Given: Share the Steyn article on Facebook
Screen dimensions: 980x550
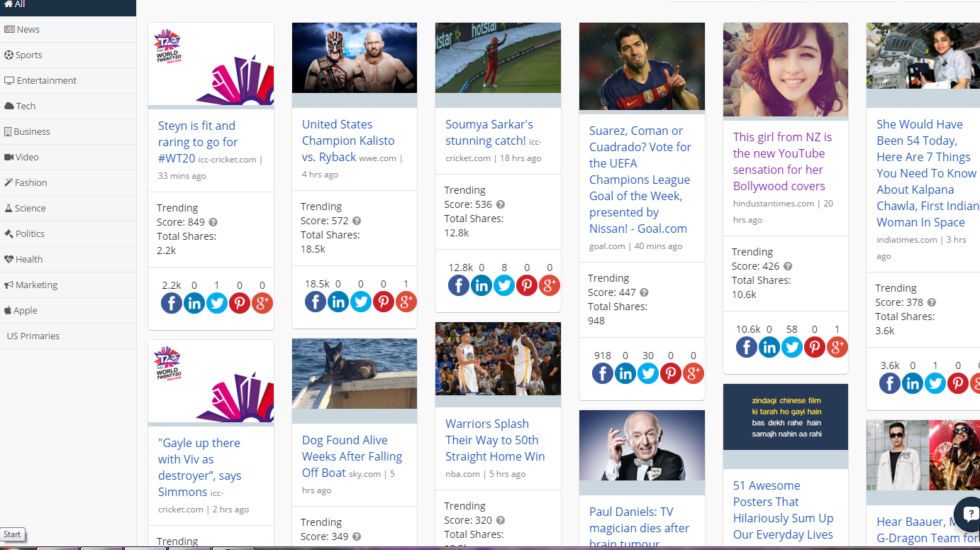Looking at the screenshot, I should pos(172,303).
